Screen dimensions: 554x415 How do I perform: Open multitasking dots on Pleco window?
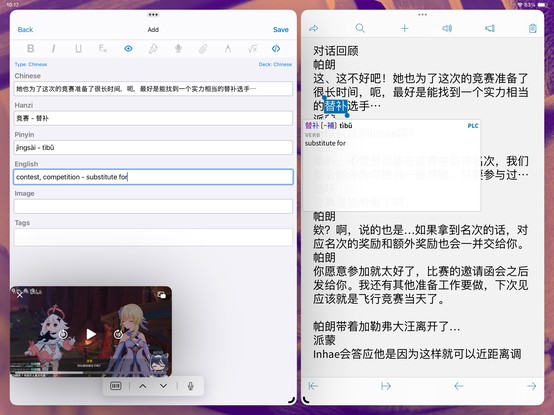(x=422, y=15)
